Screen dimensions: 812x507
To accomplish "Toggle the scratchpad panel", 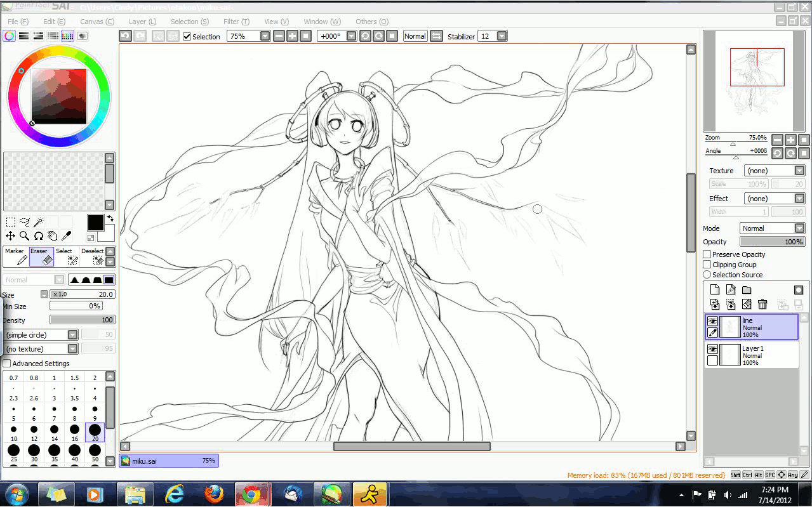I will tap(82, 36).
